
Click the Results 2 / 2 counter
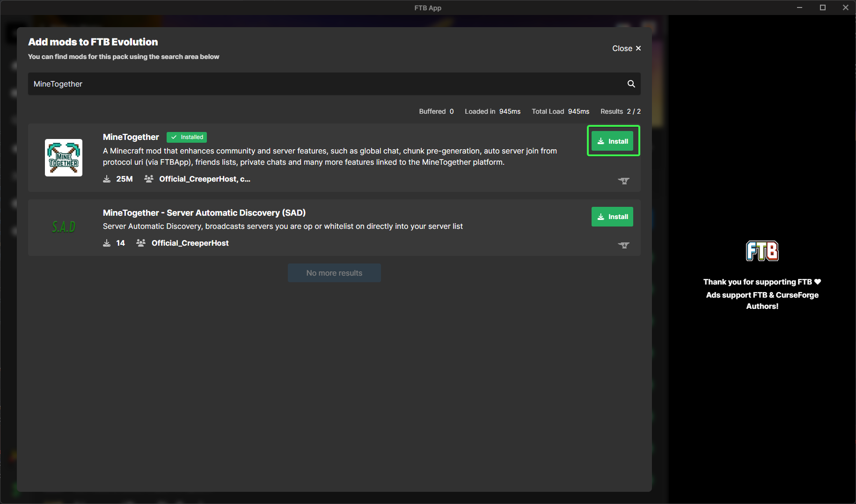click(621, 111)
